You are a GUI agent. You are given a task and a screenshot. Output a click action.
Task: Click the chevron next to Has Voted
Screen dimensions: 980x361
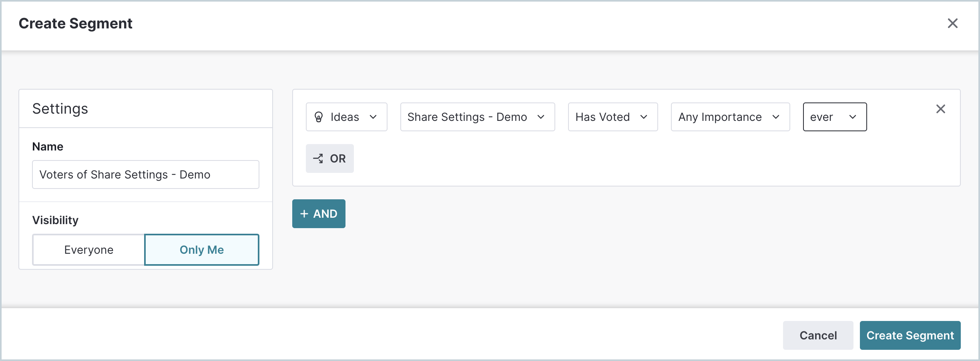644,118
